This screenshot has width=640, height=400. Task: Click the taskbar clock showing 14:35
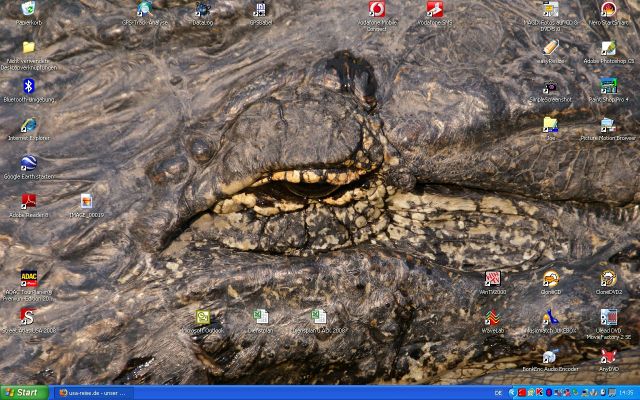(626, 393)
